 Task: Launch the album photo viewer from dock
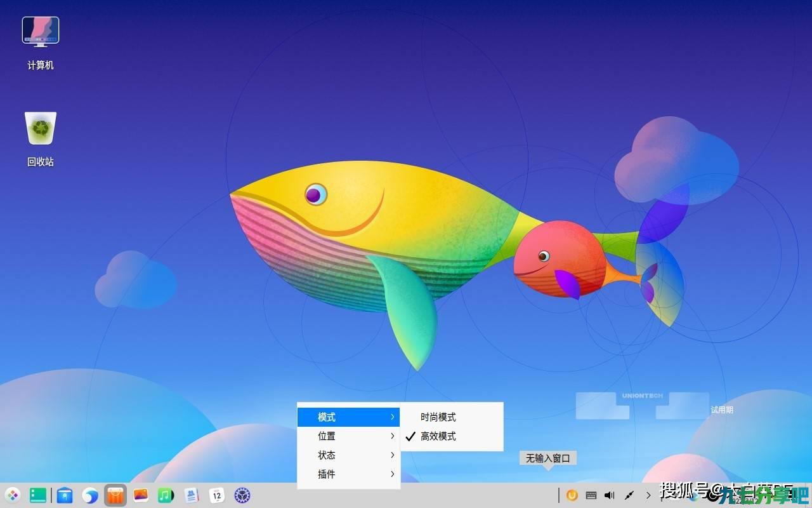141,495
